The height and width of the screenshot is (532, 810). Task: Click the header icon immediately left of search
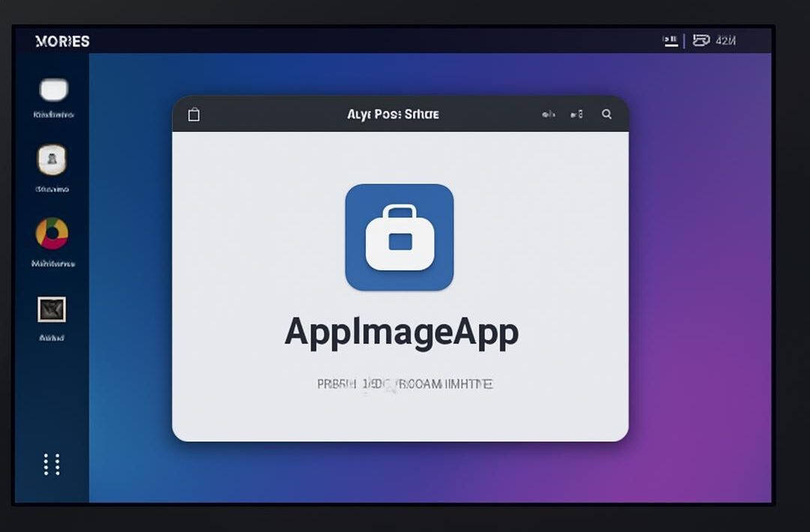tap(577, 114)
